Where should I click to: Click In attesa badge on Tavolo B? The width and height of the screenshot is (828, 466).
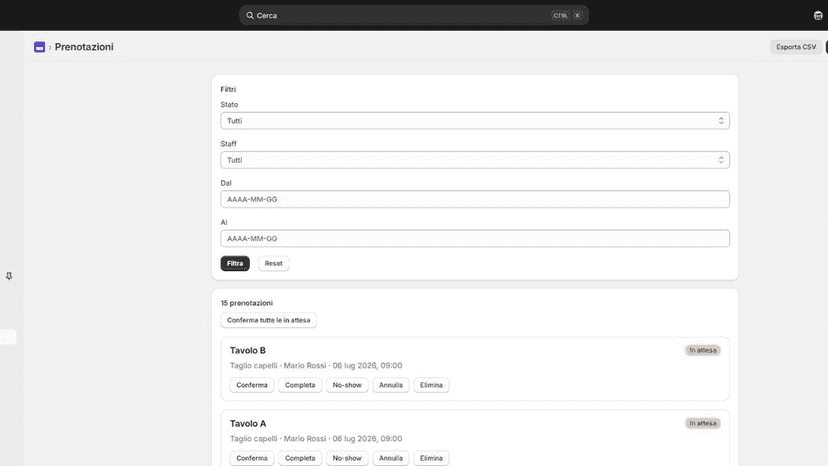(703, 350)
